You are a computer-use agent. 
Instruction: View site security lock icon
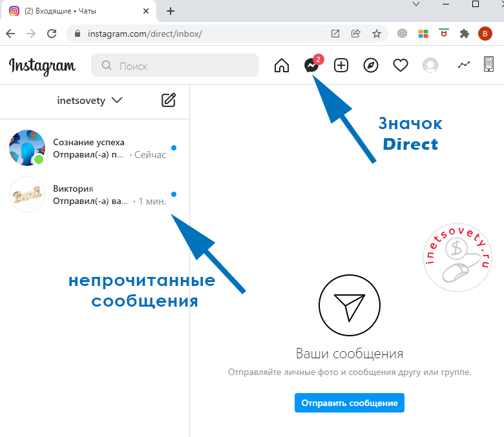pyautogui.click(x=78, y=34)
